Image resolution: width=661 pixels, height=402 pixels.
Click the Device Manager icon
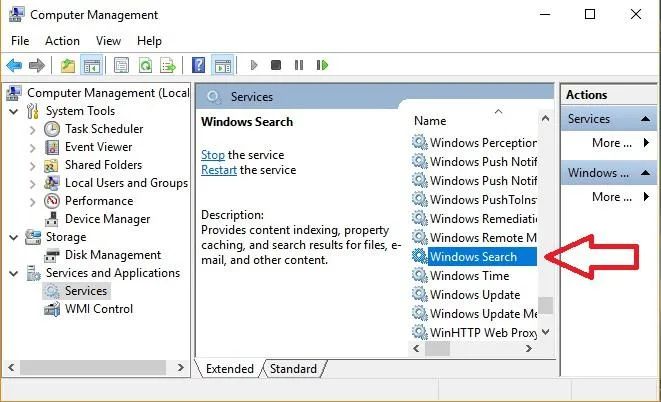point(51,219)
